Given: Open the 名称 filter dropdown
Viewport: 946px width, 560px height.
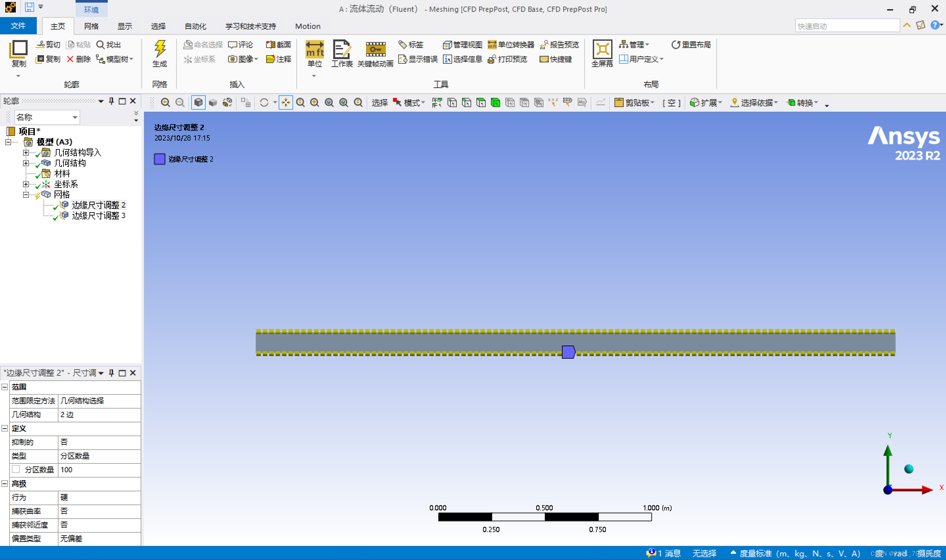Looking at the screenshot, I should (x=75, y=117).
